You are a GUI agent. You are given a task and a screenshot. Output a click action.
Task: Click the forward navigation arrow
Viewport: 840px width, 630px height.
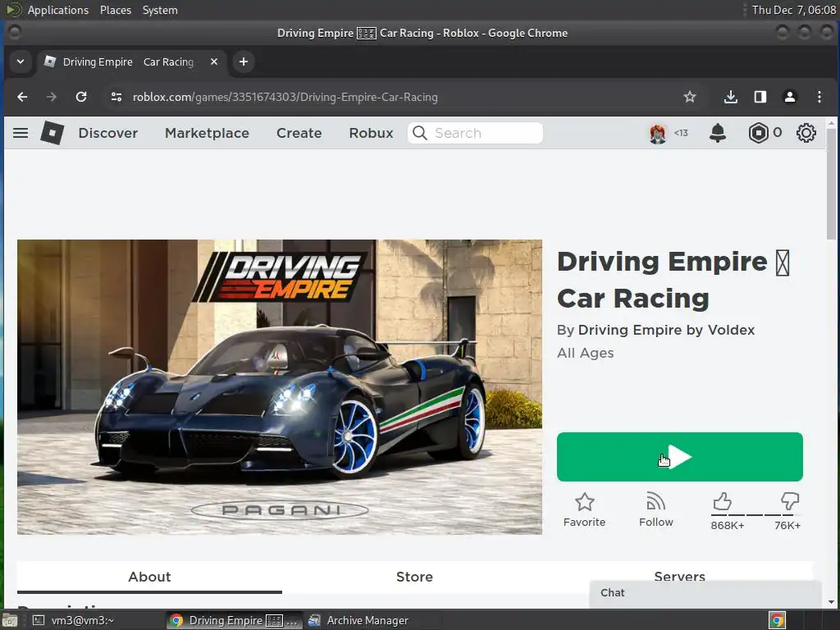point(52,97)
